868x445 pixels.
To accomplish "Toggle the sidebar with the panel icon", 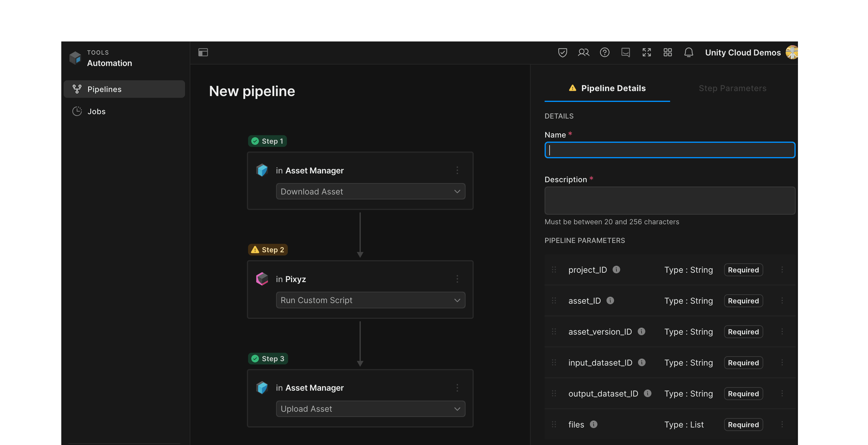I will (203, 52).
